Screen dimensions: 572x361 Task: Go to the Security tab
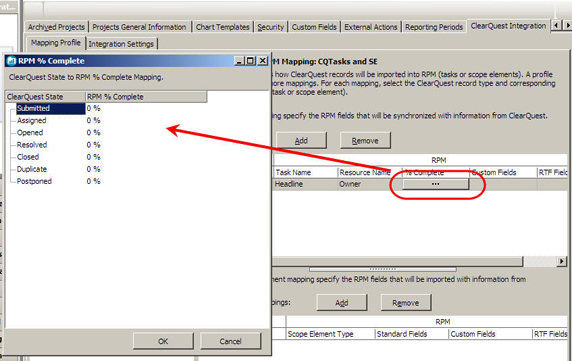[270, 27]
